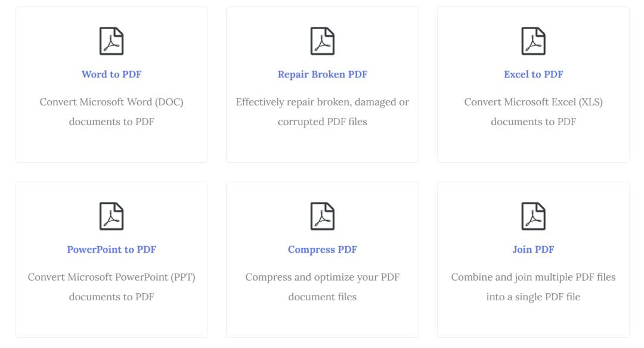Open the Word to PDF link
The height and width of the screenshot is (348, 644).
click(112, 74)
